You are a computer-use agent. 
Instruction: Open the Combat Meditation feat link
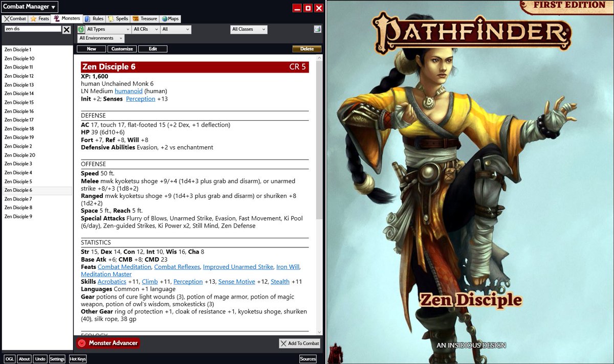pos(124,267)
